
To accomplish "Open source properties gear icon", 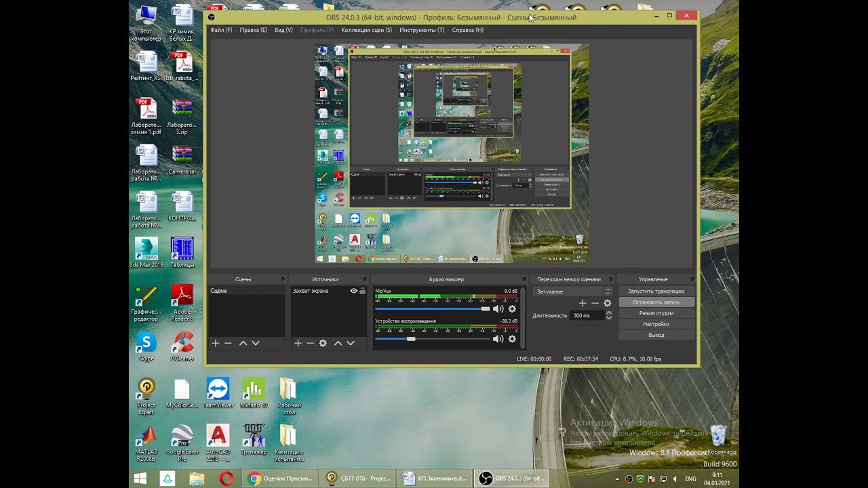I will point(323,343).
